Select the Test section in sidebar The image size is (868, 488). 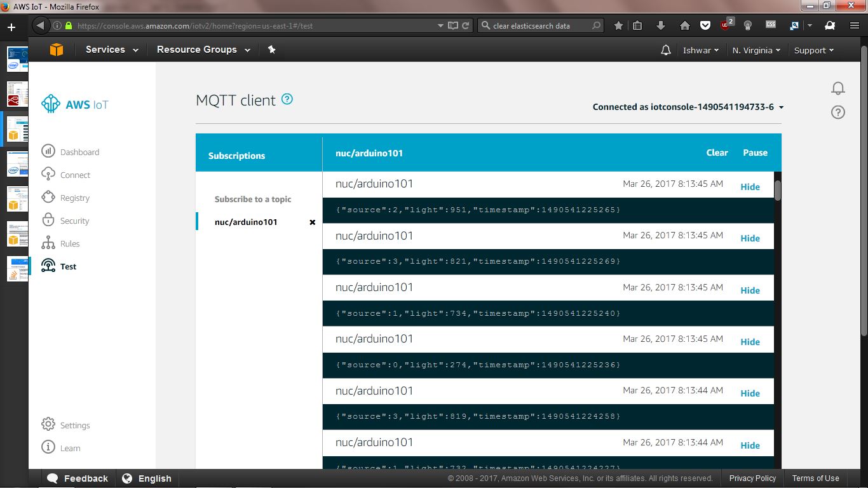[x=58, y=266]
